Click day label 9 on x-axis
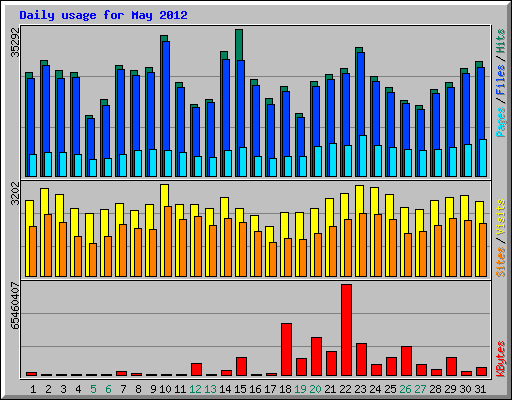This screenshot has width=512, height=400. (153, 389)
